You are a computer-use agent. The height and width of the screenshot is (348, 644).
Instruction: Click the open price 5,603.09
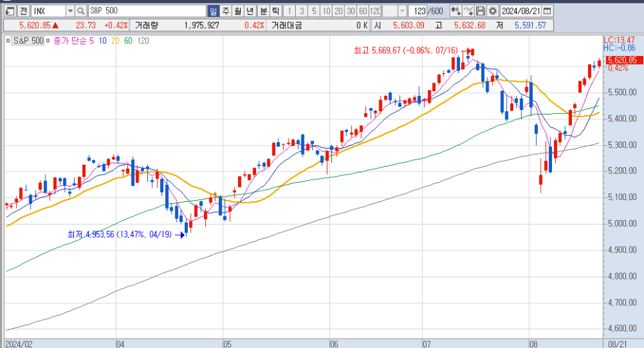coord(408,25)
